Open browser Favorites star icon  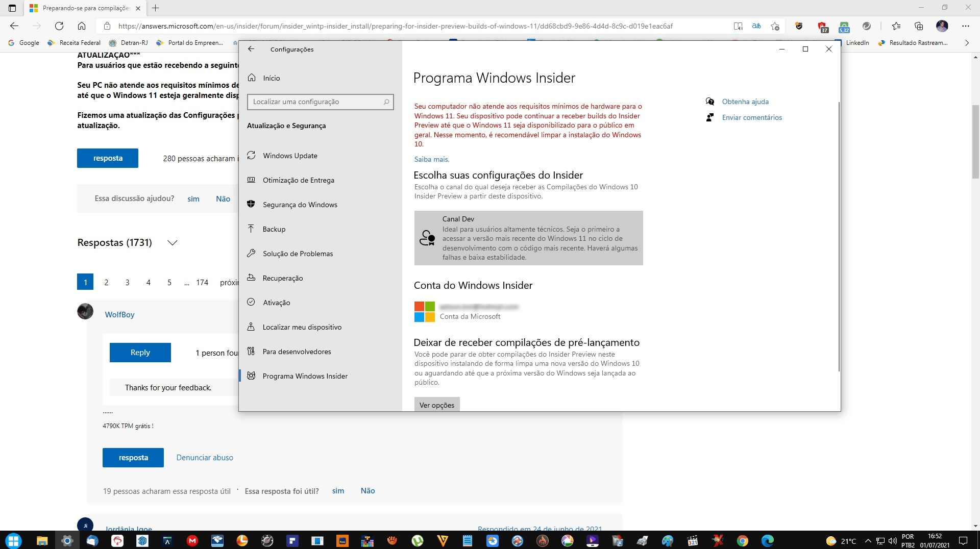pos(896,26)
